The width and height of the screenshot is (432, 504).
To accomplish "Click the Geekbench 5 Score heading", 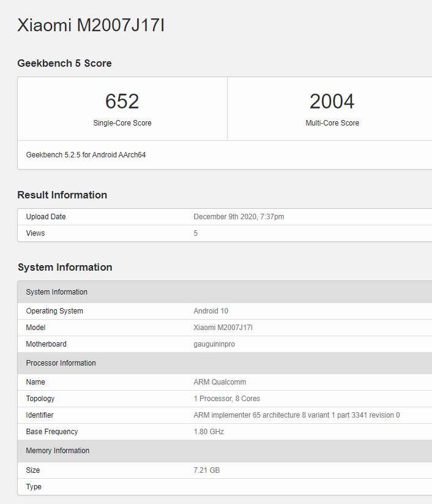I will coord(64,63).
